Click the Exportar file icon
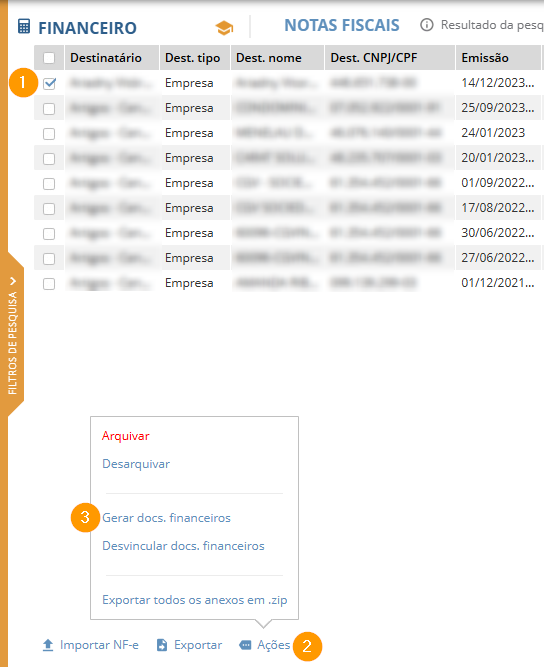This screenshot has width=544, height=667. pyautogui.click(x=162, y=645)
